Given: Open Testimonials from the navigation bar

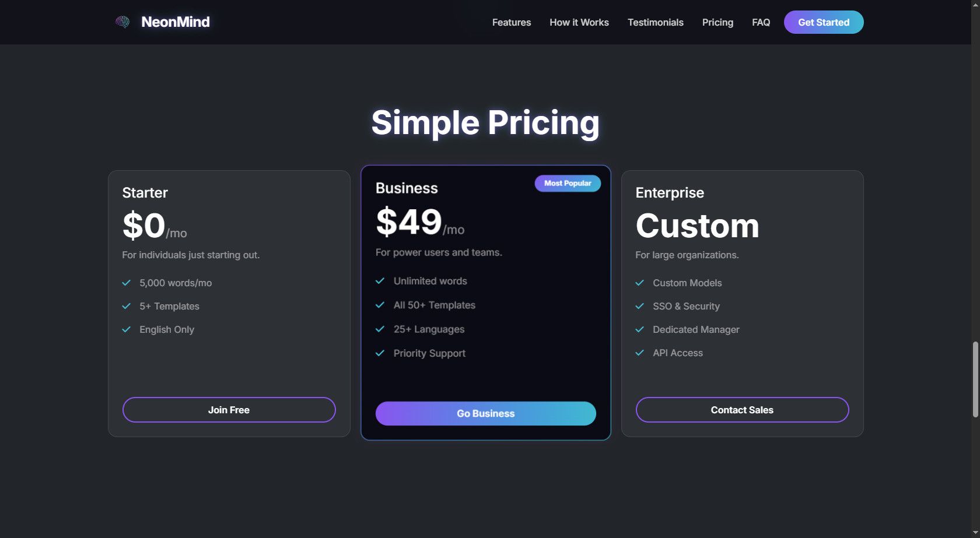Looking at the screenshot, I should tap(655, 22).
